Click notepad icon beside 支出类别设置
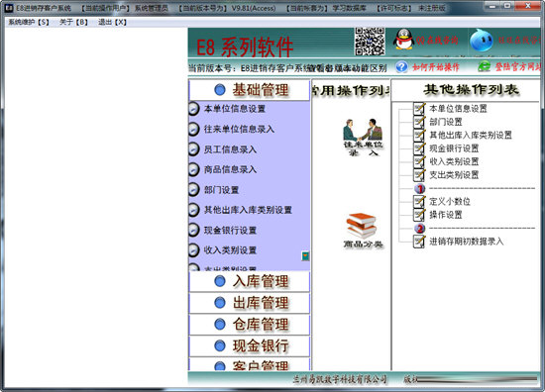The width and height of the screenshot is (545, 392). tap(419, 174)
